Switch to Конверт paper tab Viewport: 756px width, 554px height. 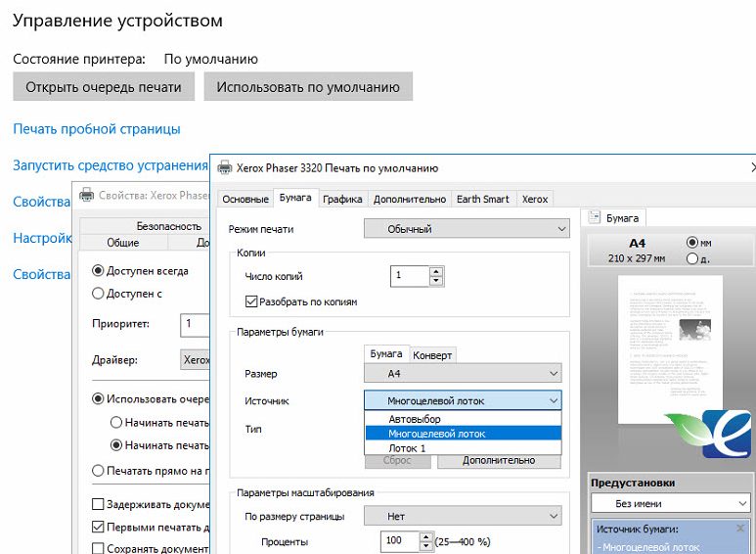pos(432,355)
